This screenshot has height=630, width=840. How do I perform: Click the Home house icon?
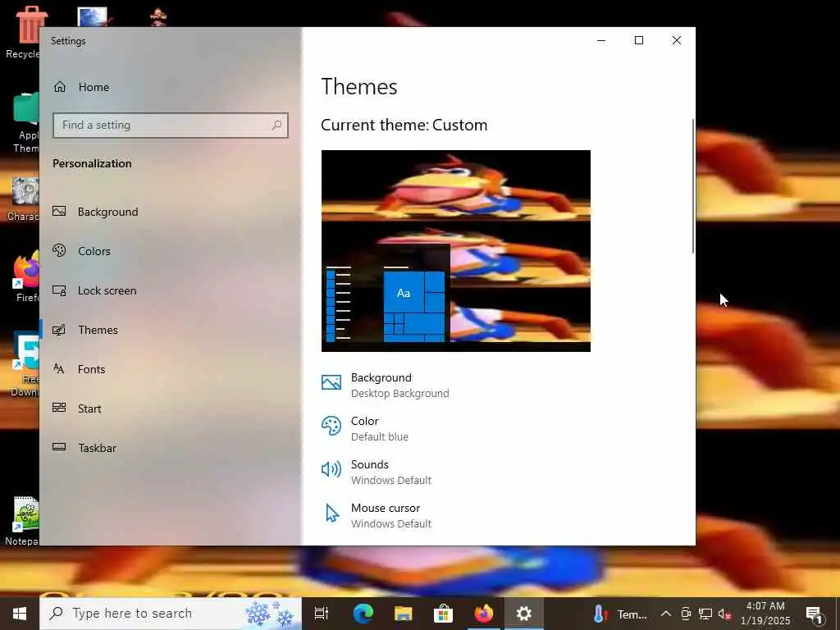coord(59,86)
